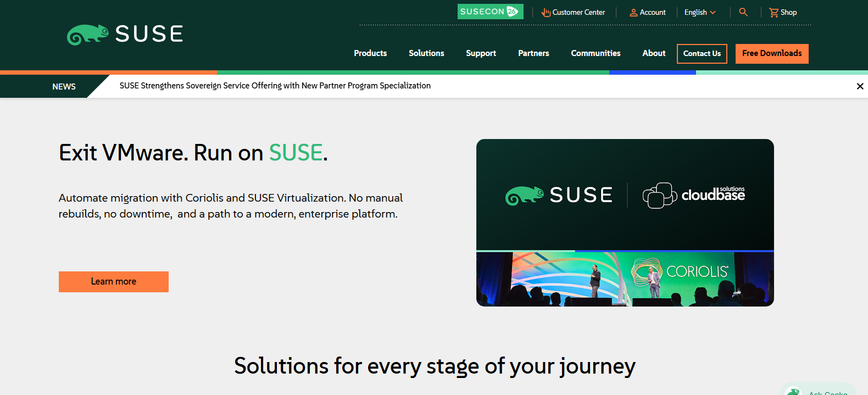This screenshot has height=395, width=868.
Task: Click the 'Exit VMware. Run on SUSE.' headline
Action: click(193, 153)
